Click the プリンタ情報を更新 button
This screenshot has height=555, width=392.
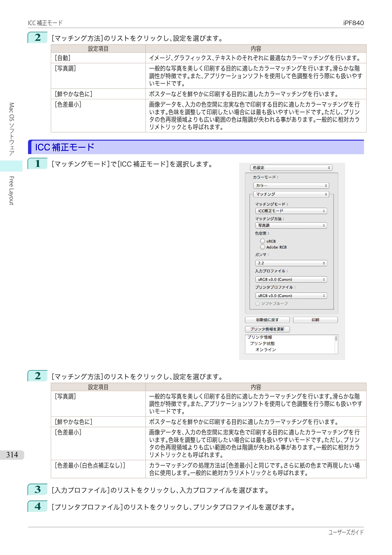tap(267, 329)
